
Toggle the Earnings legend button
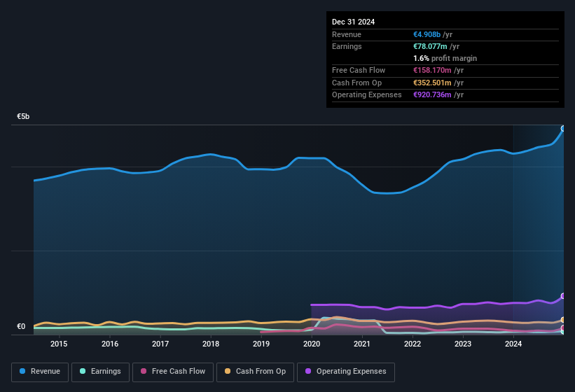coord(100,372)
